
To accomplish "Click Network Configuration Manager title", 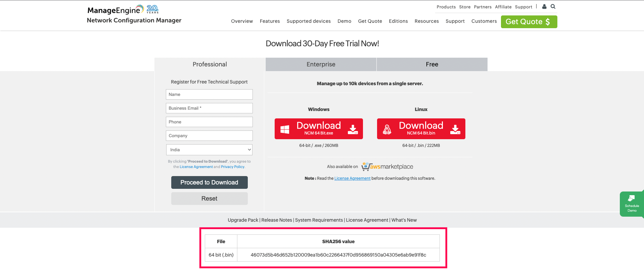I will click(x=134, y=20).
